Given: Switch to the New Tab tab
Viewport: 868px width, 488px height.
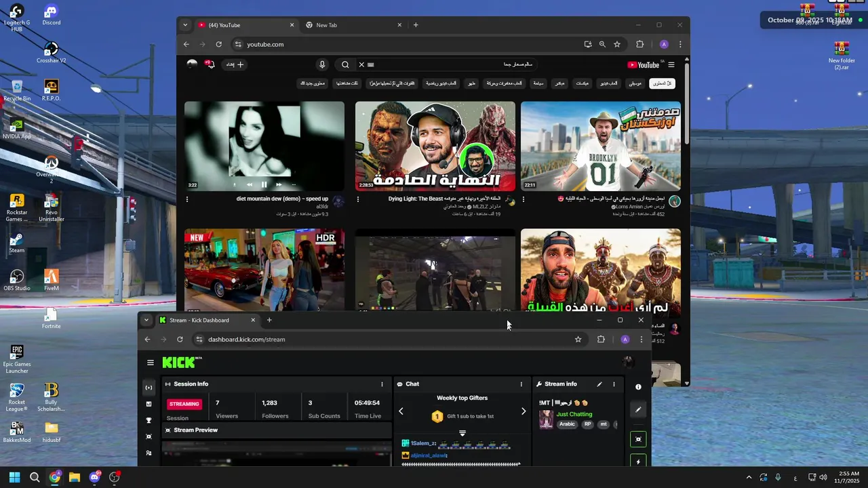Looking at the screenshot, I should tap(354, 25).
